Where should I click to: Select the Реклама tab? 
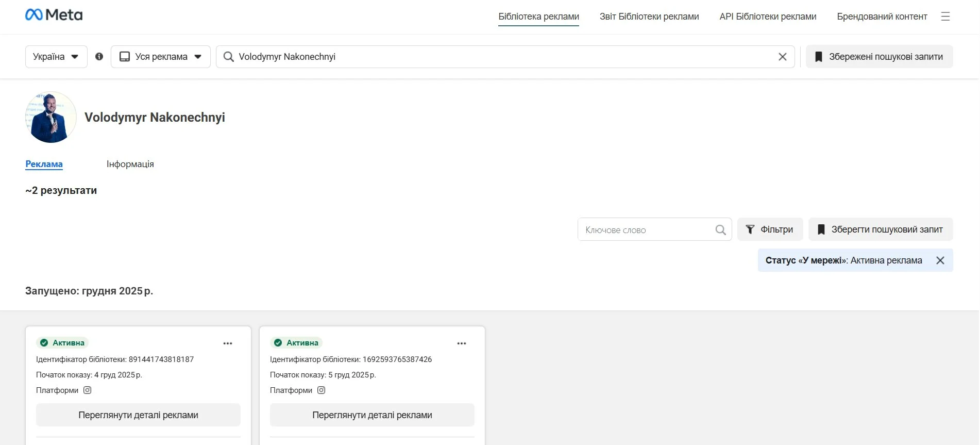(44, 164)
